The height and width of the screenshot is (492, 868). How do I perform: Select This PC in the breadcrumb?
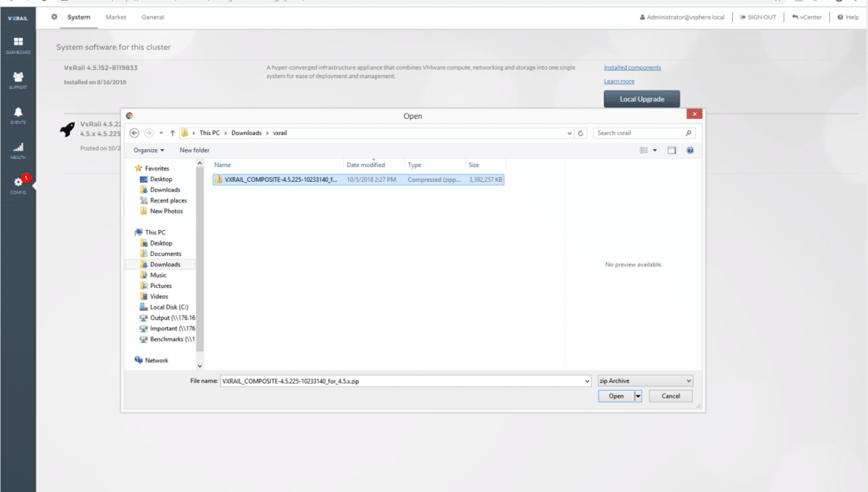[209, 133]
